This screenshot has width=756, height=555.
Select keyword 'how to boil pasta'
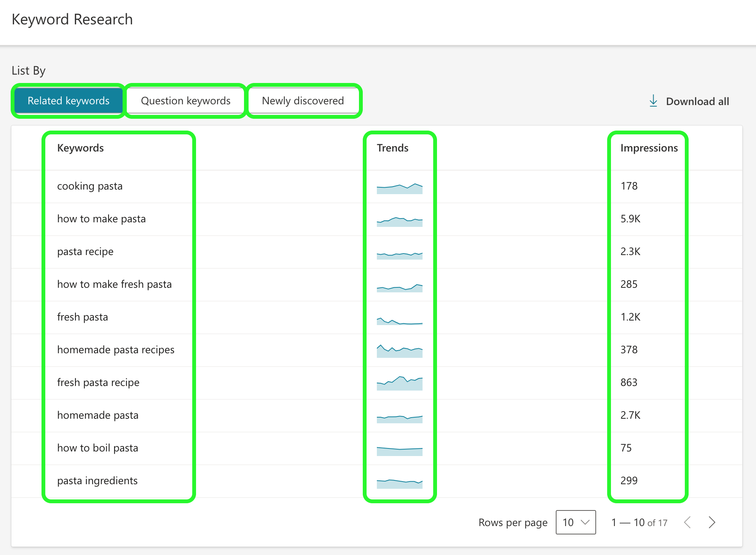(x=97, y=448)
